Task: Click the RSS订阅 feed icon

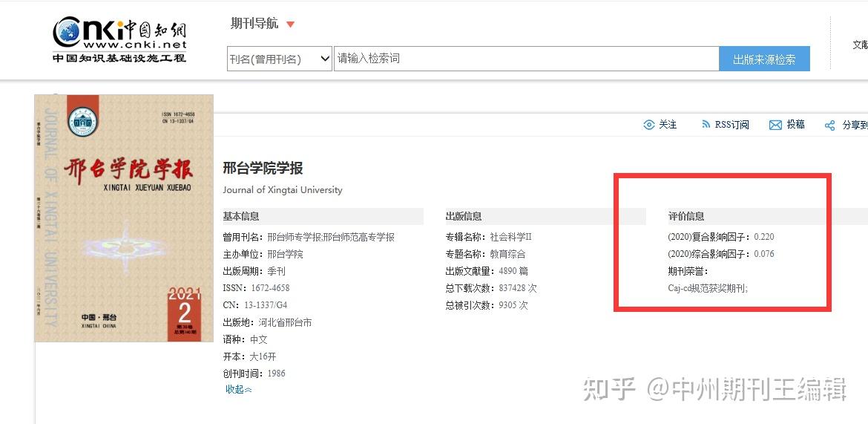Action: pos(706,125)
